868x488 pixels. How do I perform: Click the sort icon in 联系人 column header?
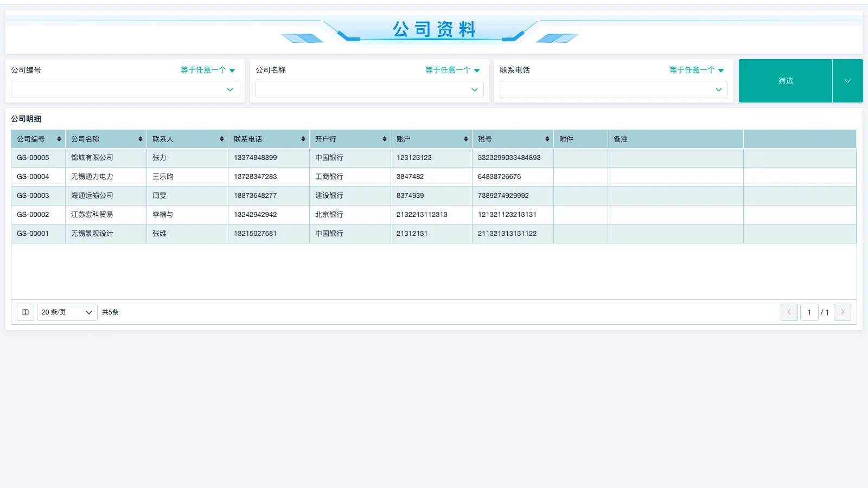221,139
